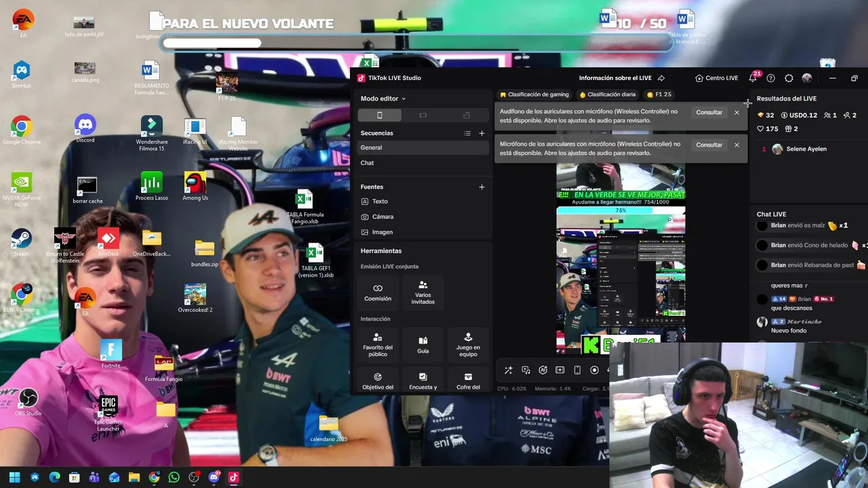Screen dimensions: 868x488
Task: Open the Encuesta tool
Action: pos(422,380)
